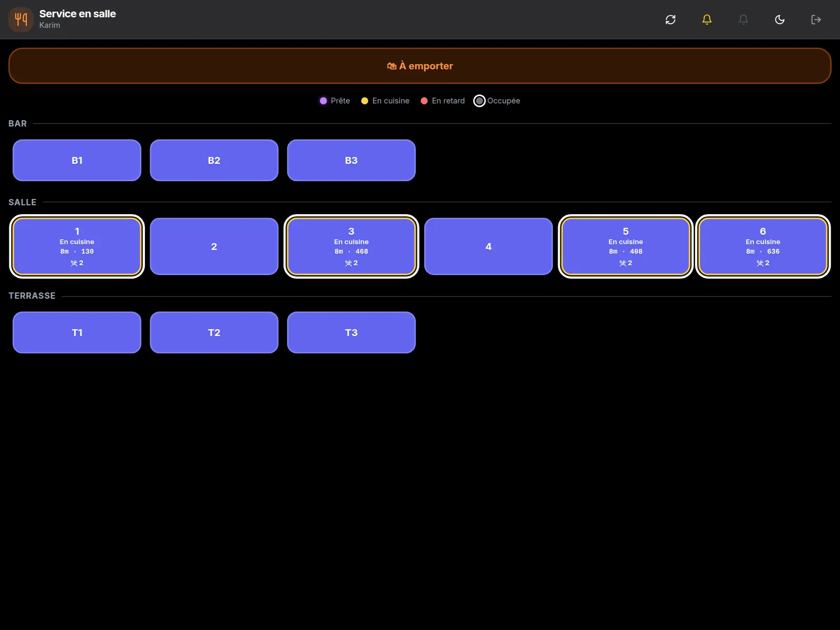The image size is (840, 630).
Task: Select bar table B2
Action: 214,160
